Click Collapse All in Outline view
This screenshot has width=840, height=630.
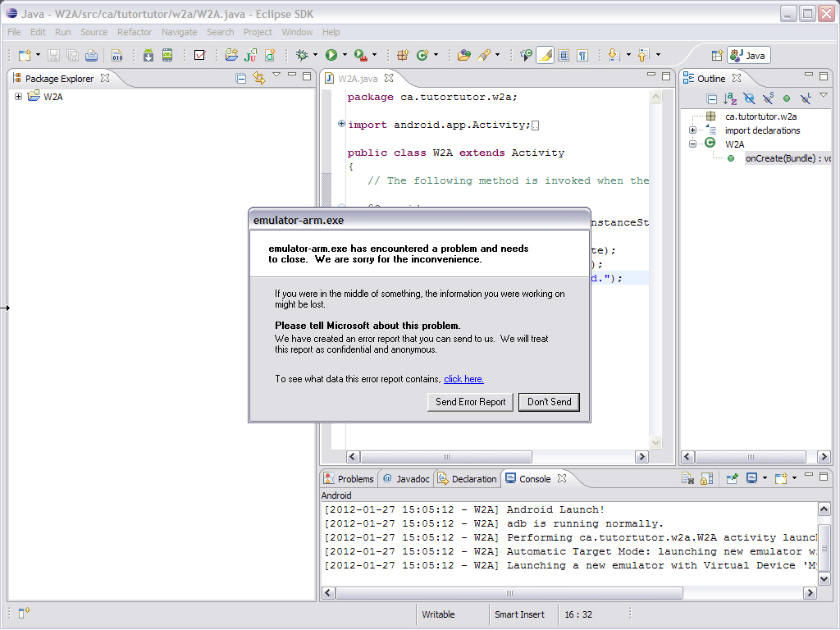pos(711,98)
